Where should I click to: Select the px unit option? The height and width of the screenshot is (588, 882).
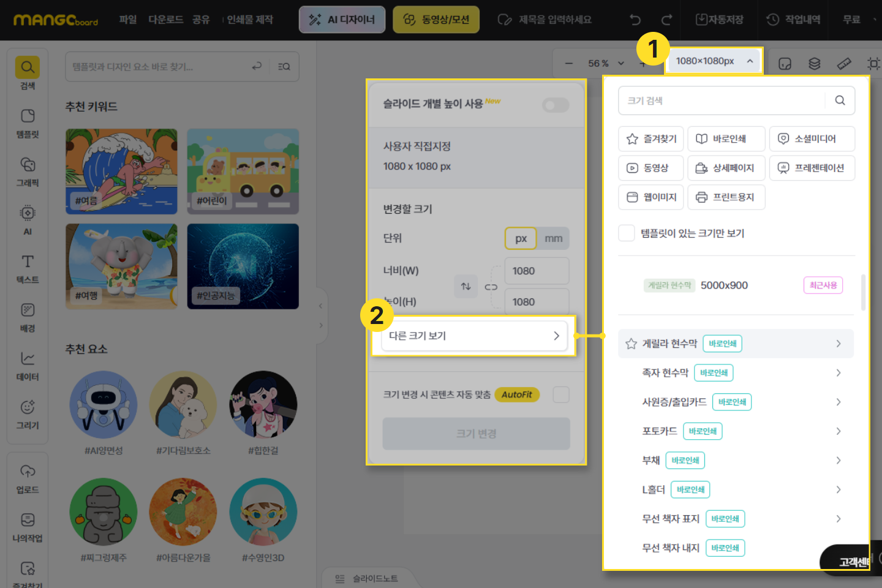click(x=521, y=238)
